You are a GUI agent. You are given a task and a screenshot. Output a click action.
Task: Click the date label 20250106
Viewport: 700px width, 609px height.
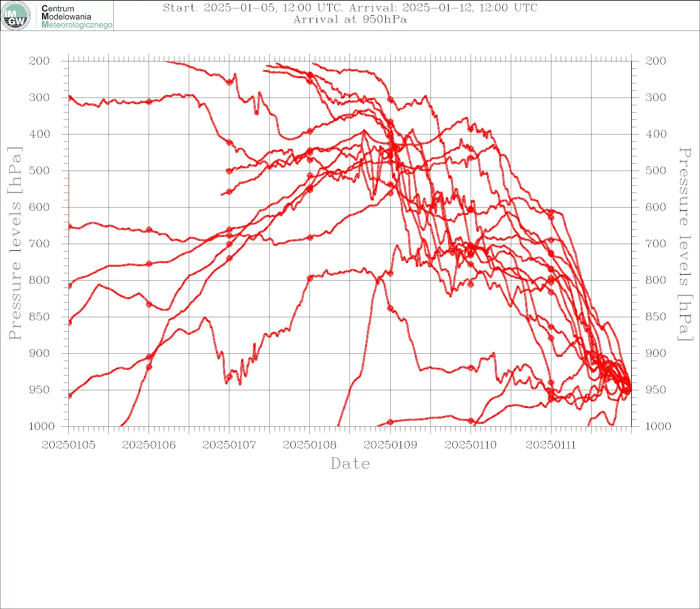[x=149, y=445]
